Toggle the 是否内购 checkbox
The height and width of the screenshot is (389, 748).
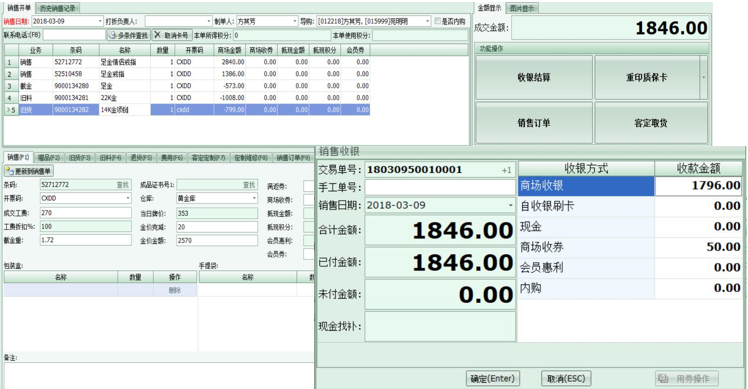pos(437,21)
